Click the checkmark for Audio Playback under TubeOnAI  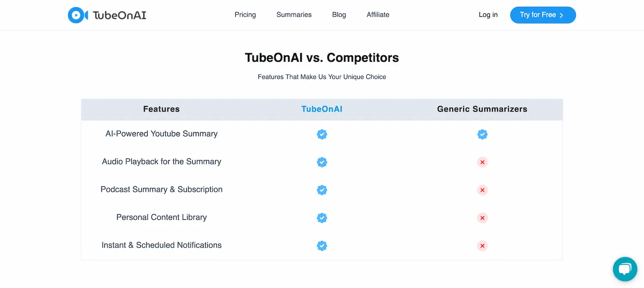(322, 162)
